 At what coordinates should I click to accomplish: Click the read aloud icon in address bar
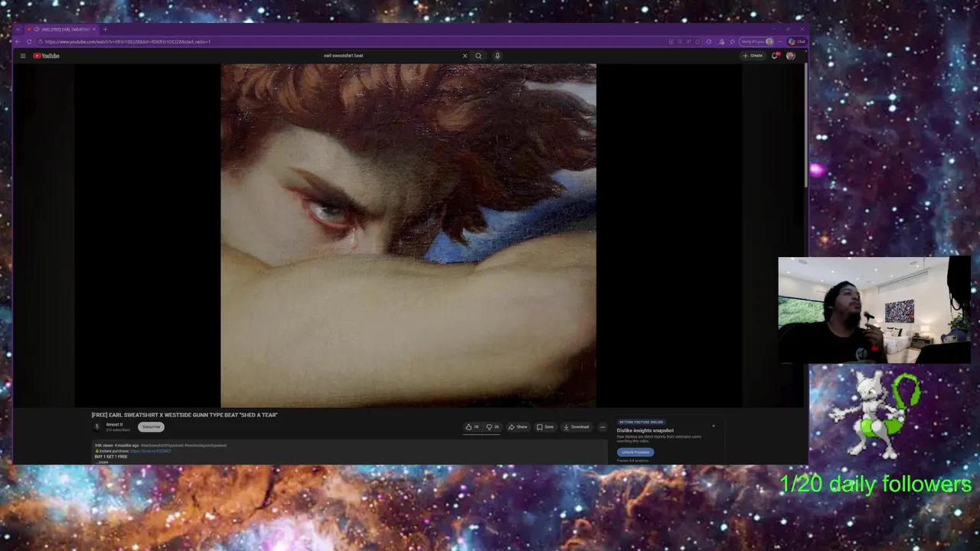tap(688, 41)
